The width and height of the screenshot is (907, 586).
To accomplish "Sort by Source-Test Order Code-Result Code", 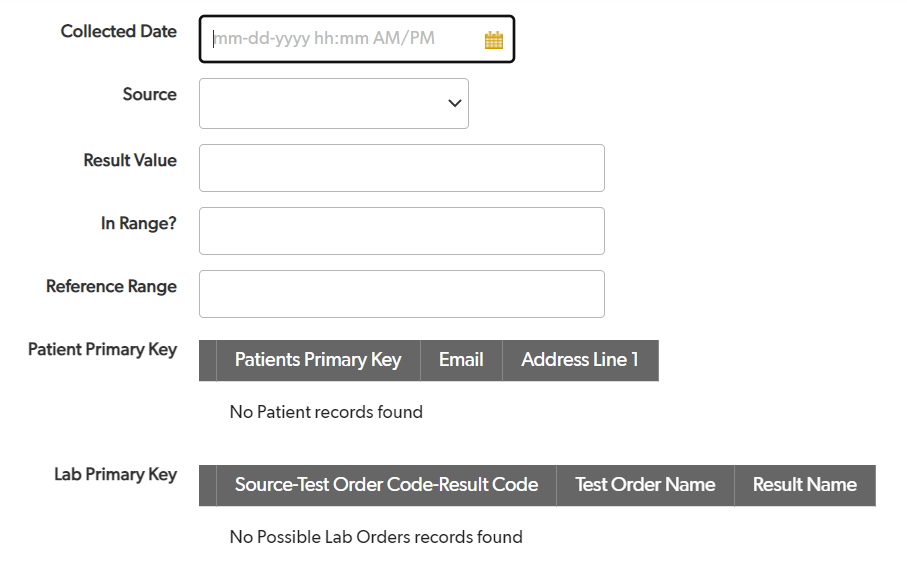I will coord(386,485).
